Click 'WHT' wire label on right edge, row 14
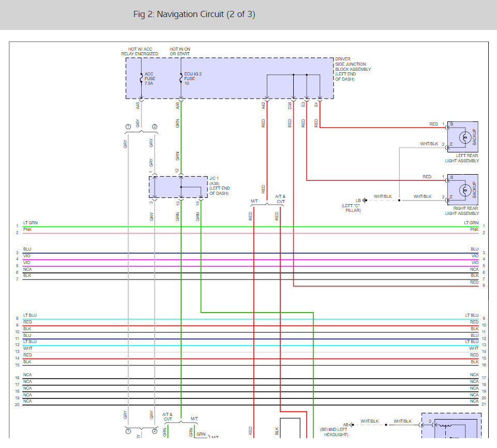Viewport: 497px width, 448px height. (474, 348)
